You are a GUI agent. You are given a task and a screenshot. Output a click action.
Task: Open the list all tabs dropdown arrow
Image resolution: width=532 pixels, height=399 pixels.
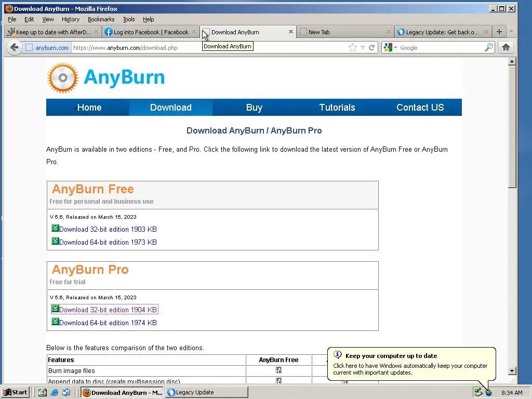point(511,32)
